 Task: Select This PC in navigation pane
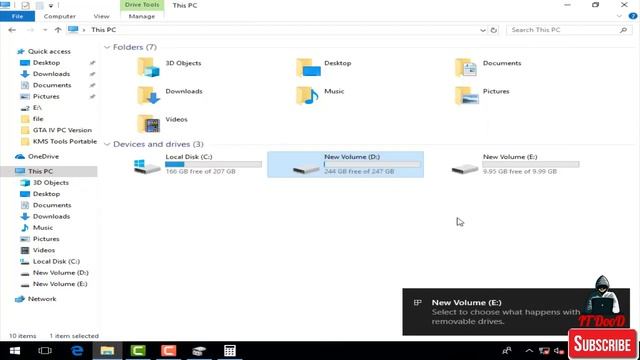(49, 171)
